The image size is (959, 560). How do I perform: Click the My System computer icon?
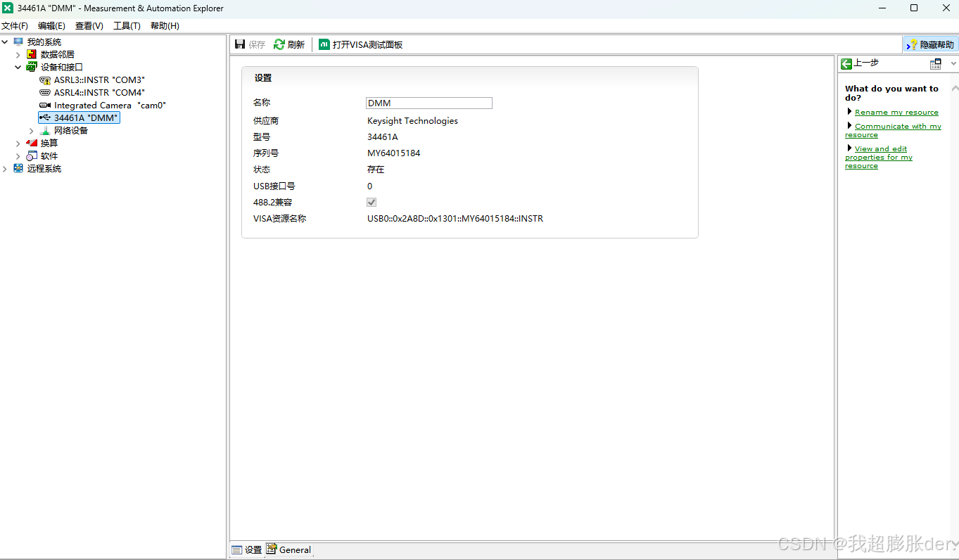pos(18,42)
